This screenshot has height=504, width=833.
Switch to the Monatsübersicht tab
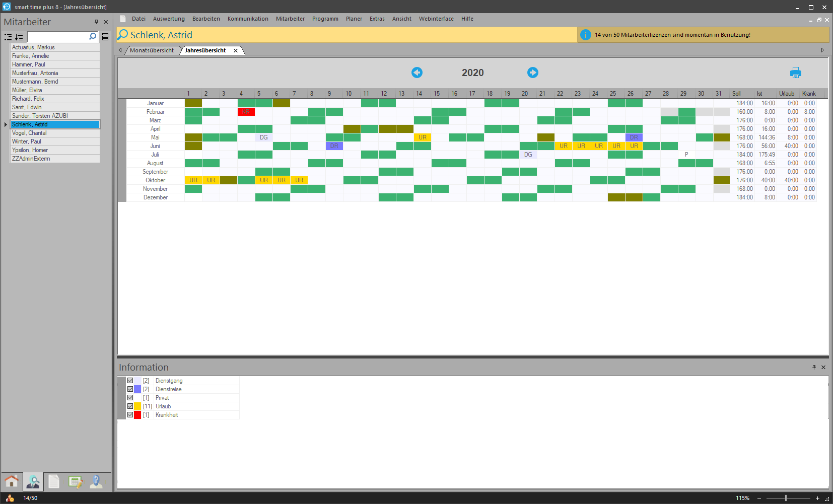coord(152,50)
